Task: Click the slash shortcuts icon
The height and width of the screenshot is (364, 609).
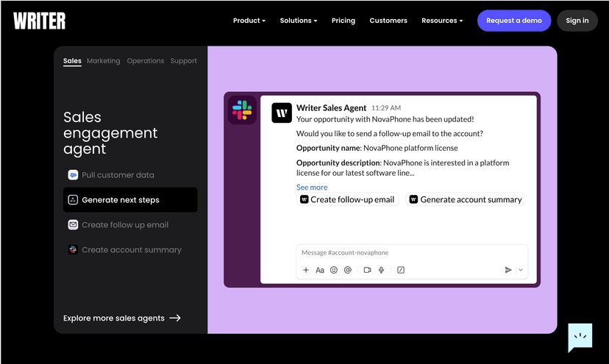Action: tap(401, 270)
